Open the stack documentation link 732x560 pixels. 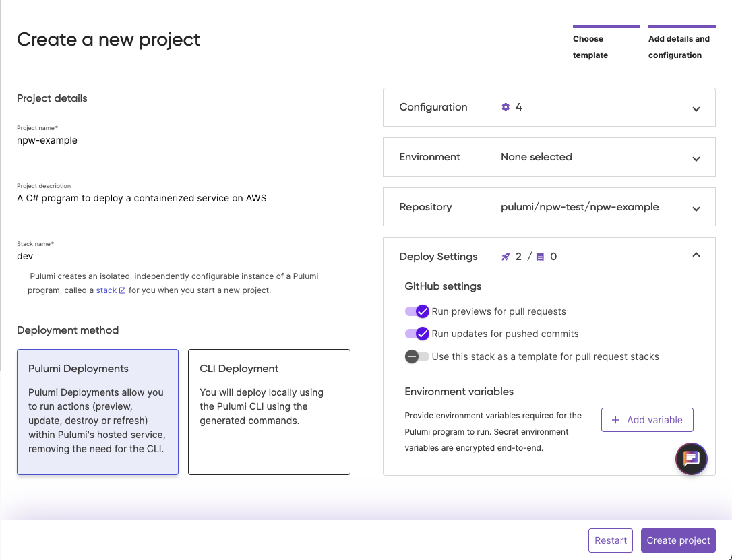click(x=106, y=290)
